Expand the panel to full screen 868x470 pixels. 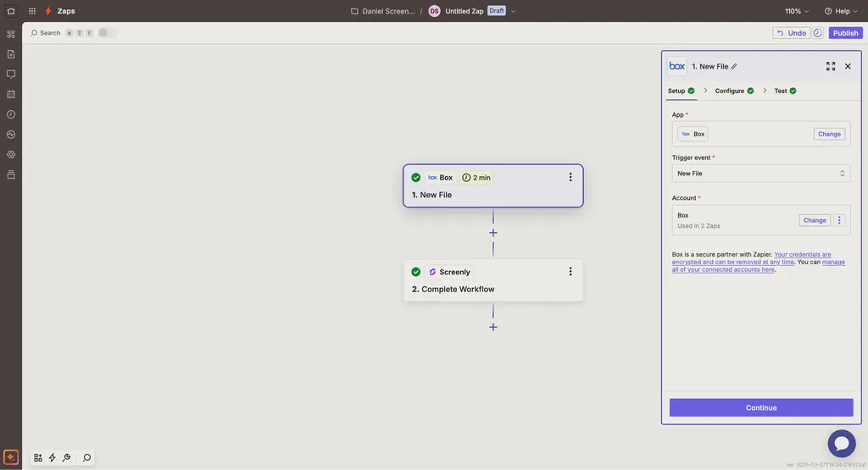[x=831, y=66]
